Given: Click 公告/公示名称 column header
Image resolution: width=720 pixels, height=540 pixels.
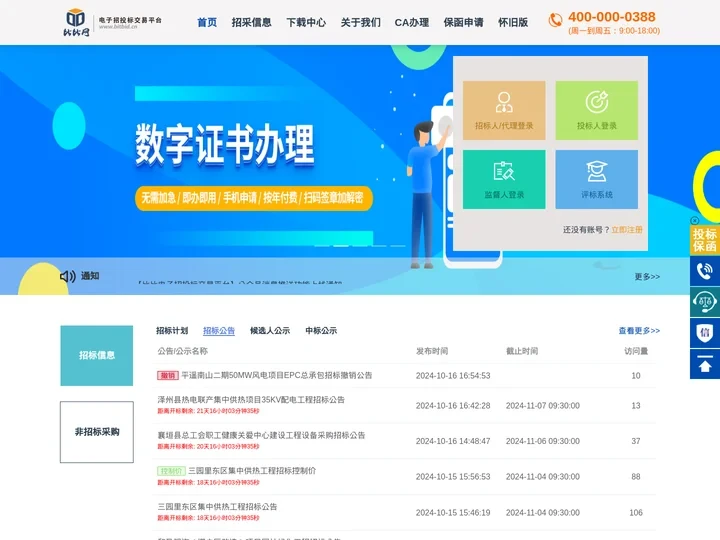Looking at the screenshot, I should (x=183, y=351).
